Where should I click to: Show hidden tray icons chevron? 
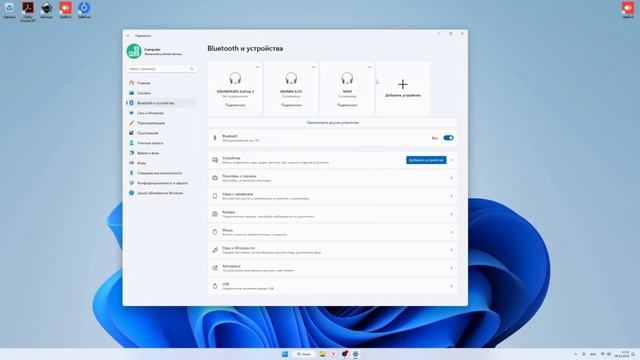point(576,354)
